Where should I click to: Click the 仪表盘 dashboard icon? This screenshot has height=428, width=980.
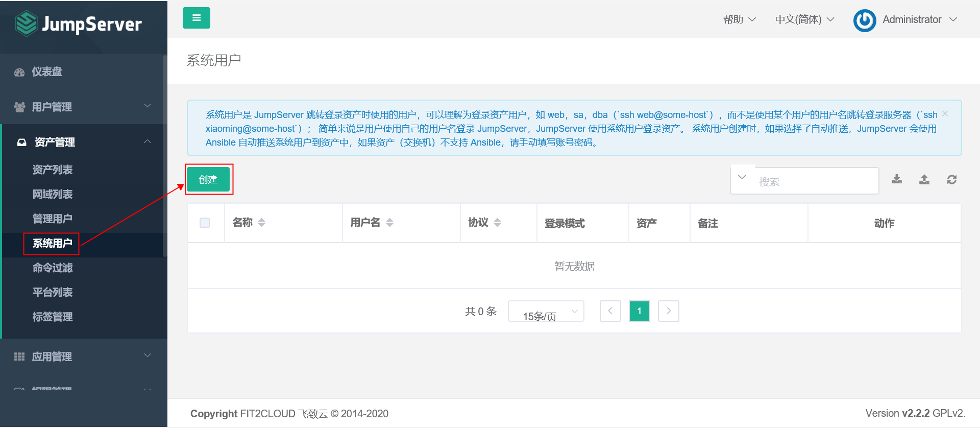pos(19,72)
